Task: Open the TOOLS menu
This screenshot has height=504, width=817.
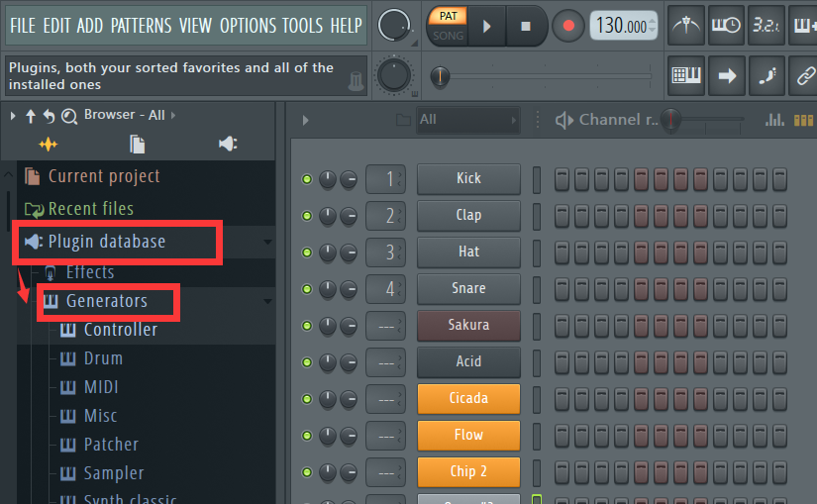Action: coord(303,25)
